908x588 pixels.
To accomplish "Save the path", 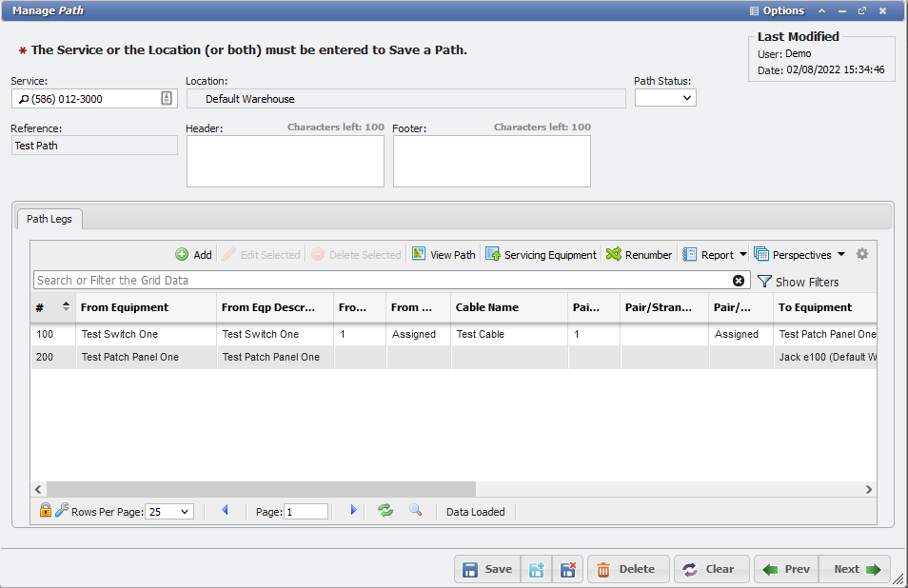I will (486, 568).
